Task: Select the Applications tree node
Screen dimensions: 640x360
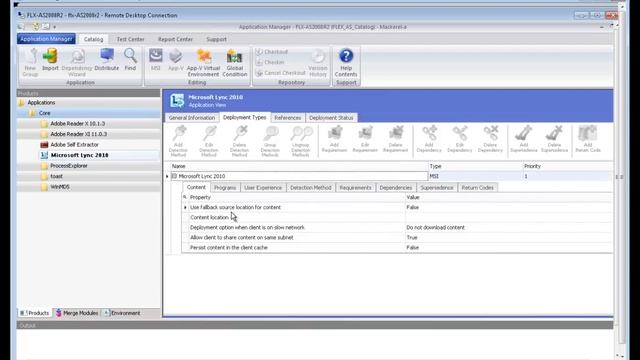Action: point(41,102)
